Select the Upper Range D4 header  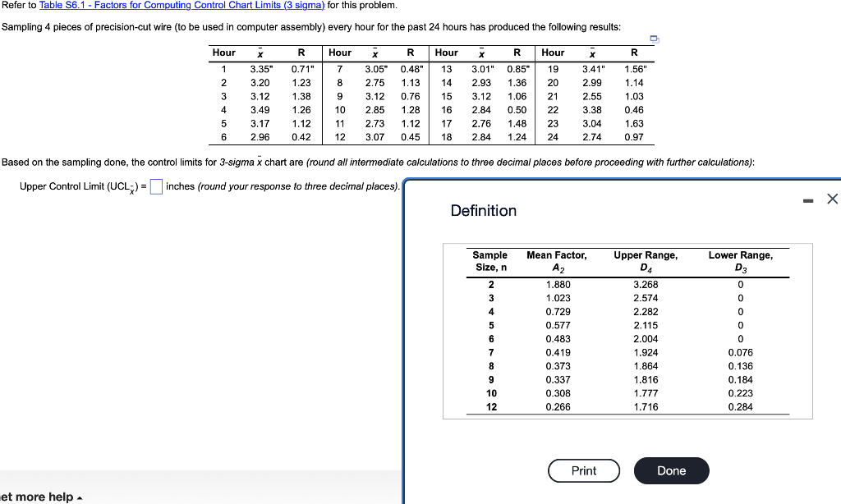(x=647, y=260)
